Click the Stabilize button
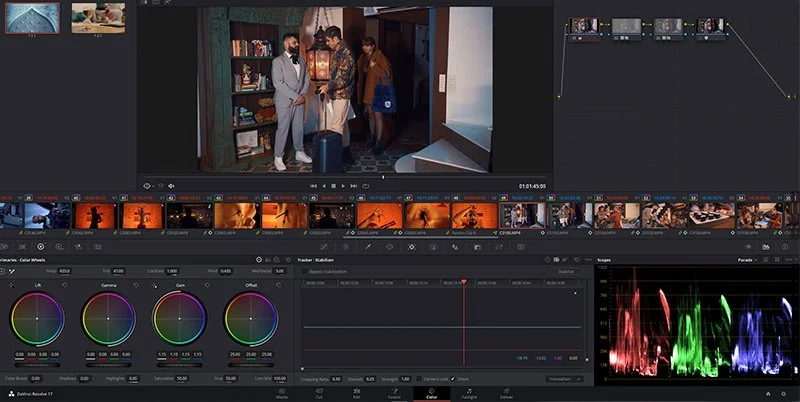 pos(566,271)
